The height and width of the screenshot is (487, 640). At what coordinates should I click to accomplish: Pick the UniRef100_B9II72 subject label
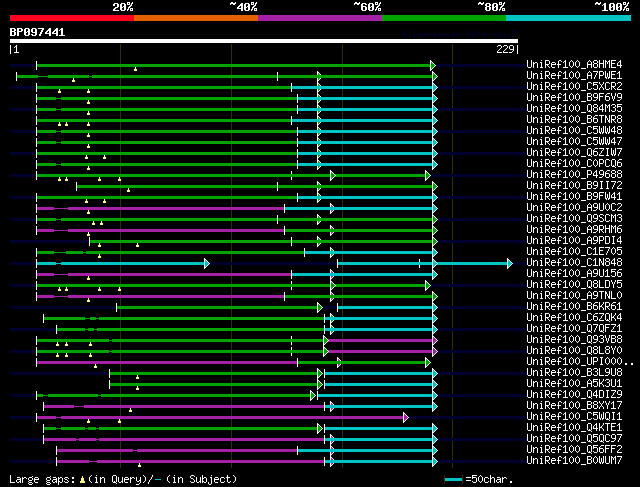(x=574, y=186)
